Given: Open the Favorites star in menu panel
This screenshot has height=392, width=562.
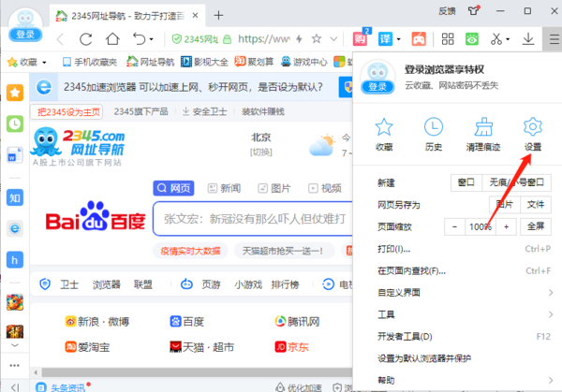Looking at the screenshot, I should click(384, 132).
